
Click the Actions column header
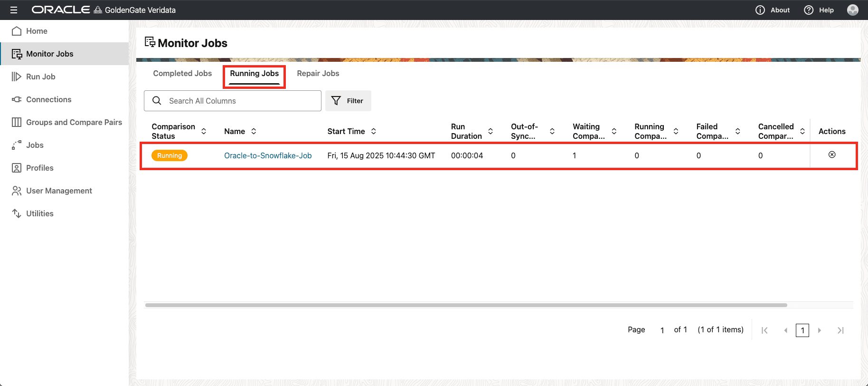click(832, 131)
